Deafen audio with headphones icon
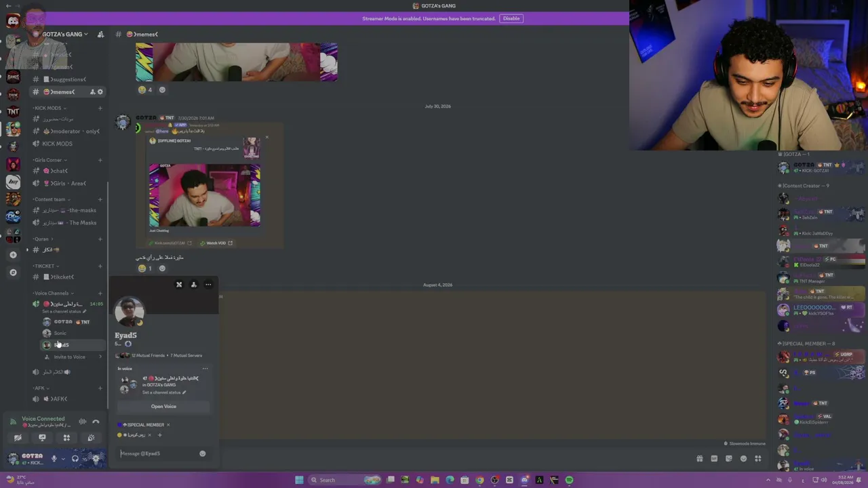868x488 pixels. click(75, 459)
